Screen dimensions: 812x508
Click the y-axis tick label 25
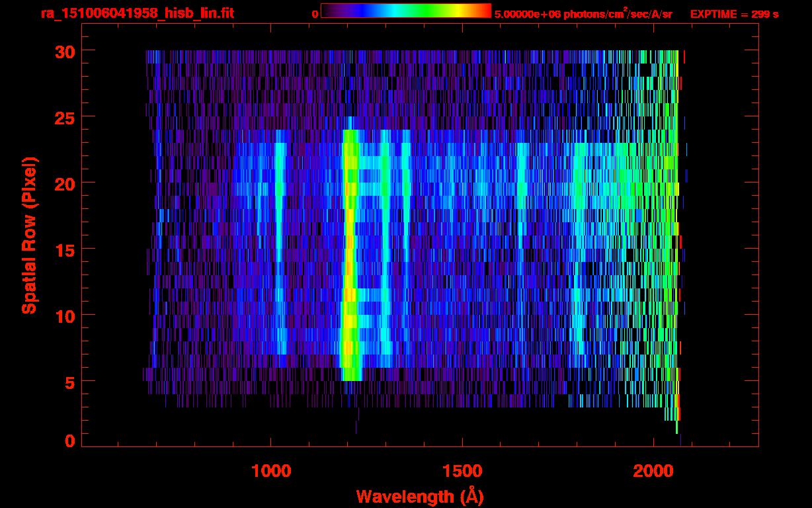[x=63, y=117]
